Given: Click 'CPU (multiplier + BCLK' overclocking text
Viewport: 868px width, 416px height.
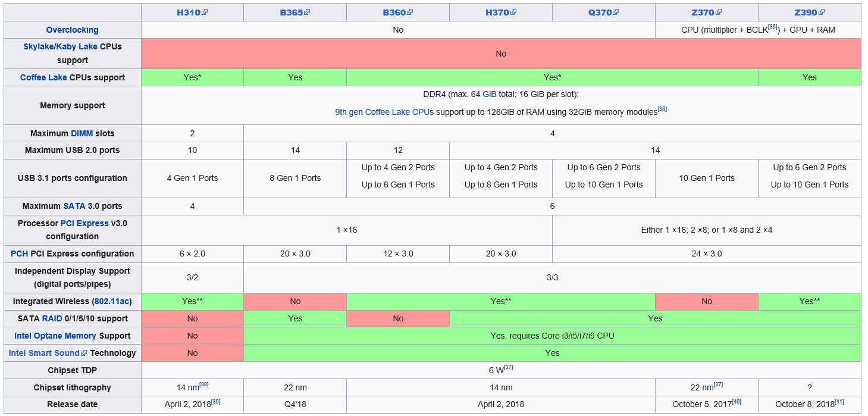Looking at the screenshot, I should (x=725, y=30).
